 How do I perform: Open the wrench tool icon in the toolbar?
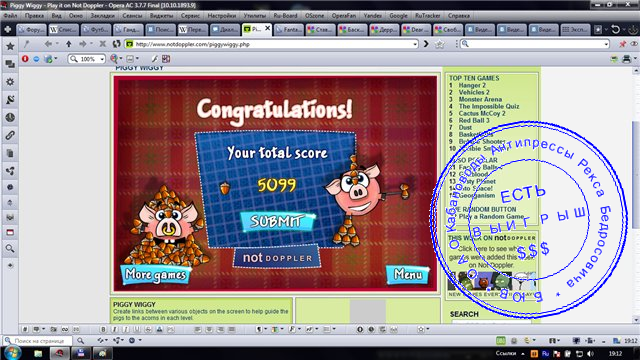click(x=155, y=59)
